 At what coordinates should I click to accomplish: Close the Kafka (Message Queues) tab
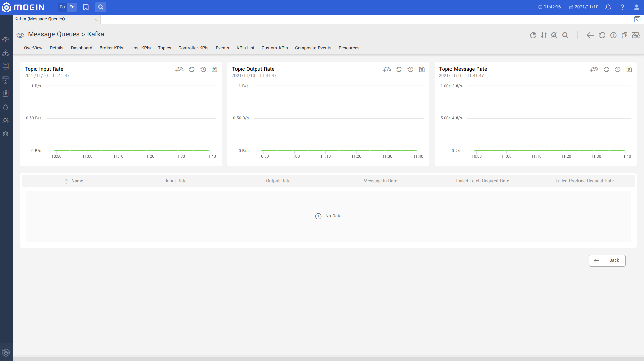click(x=96, y=19)
